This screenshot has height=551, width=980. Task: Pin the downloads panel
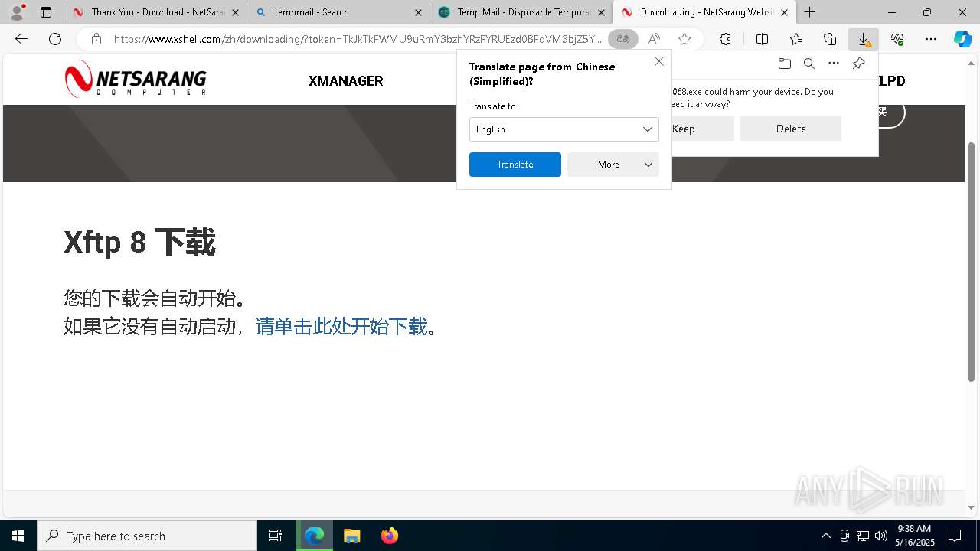coord(858,64)
